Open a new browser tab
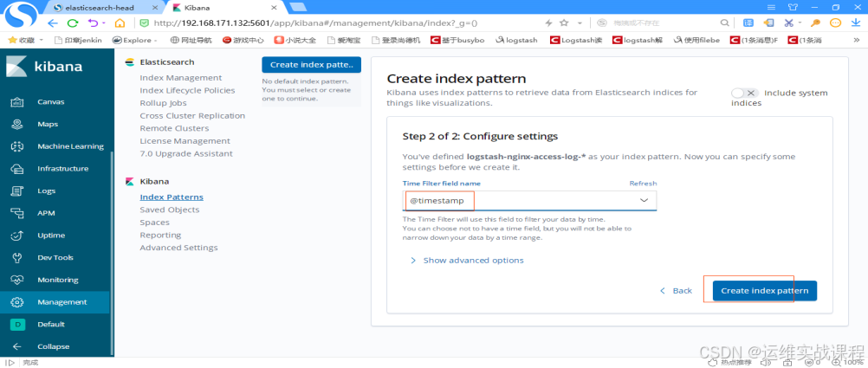Viewport: 868px width, 368px height. (298, 7)
